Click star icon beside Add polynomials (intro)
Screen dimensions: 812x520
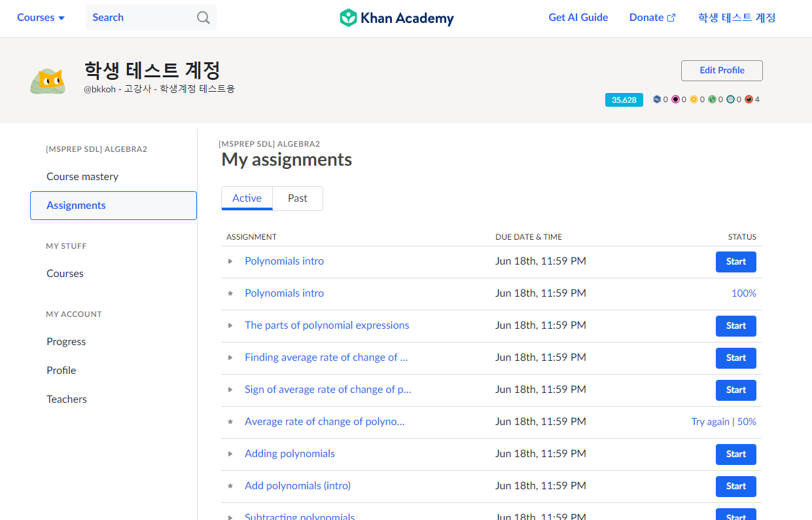coord(230,486)
